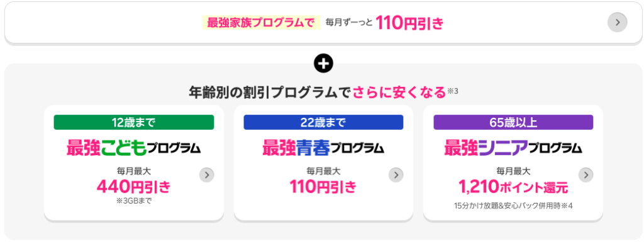This screenshot has width=644, height=242.
Task: Click the black plus circle icon
Action: pyautogui.click(x=323, y=64)
